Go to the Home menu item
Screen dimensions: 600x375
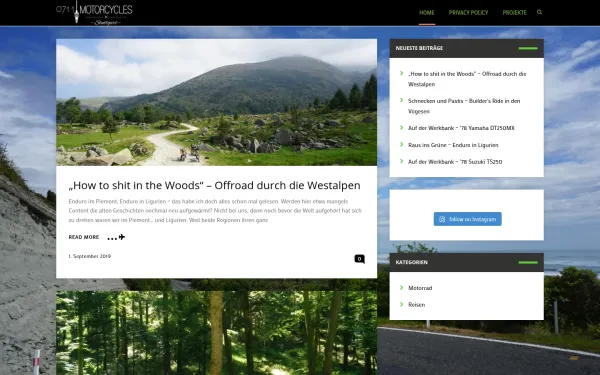pos(427,13)
